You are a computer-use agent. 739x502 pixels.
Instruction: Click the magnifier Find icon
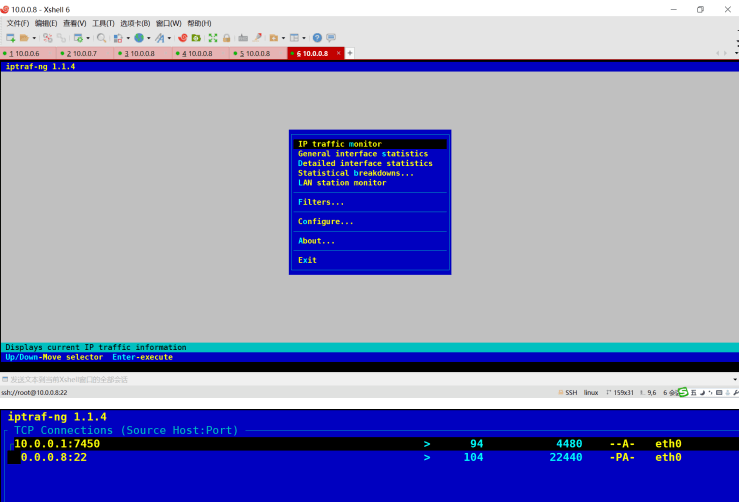[x=101, y=38]
